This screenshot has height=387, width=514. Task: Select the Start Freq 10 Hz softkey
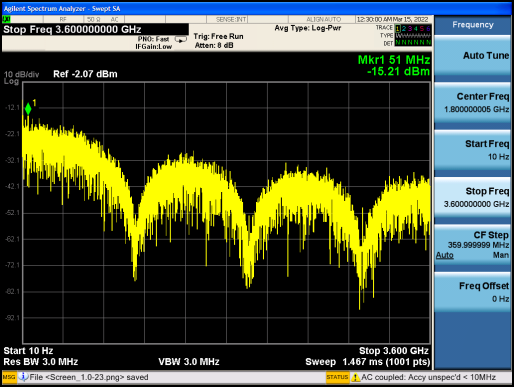(x=473, y=150)
